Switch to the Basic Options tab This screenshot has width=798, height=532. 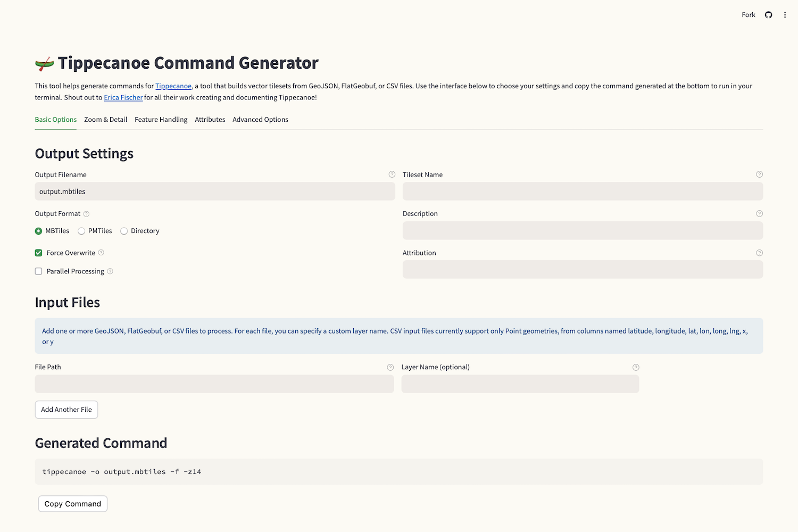click(x=56, y=120)
